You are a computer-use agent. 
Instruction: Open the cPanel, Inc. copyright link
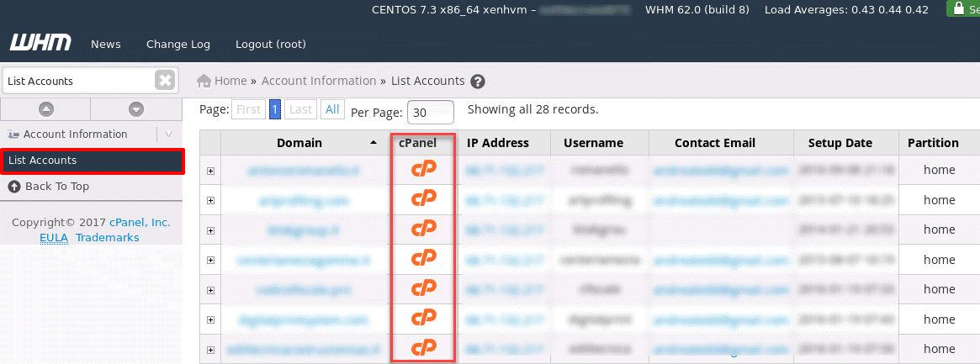click(x=140, y=223)
